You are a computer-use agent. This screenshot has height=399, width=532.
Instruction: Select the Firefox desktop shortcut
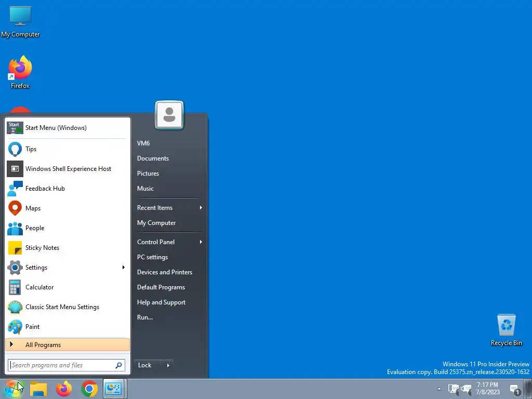[x=20, y=72]
